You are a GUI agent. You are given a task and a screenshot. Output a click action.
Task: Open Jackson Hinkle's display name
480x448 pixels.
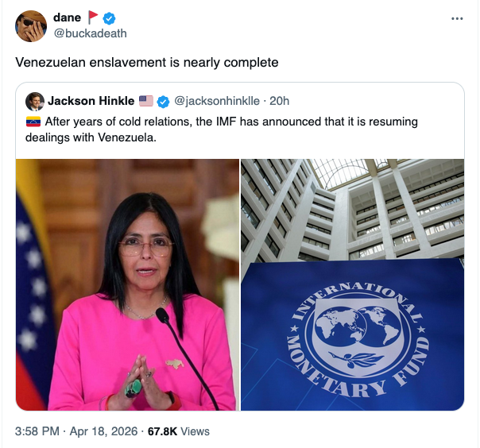click(x=91, y=101)
